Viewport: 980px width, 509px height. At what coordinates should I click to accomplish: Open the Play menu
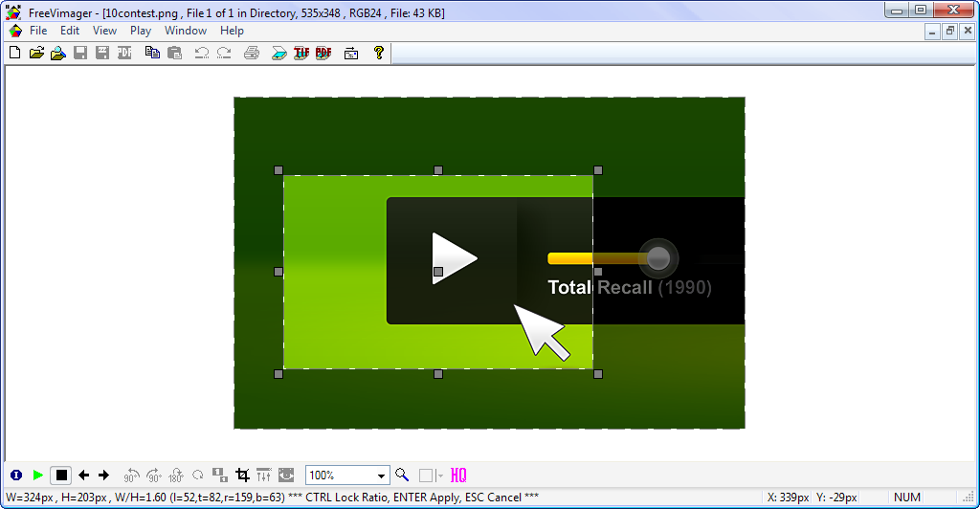(x=141, y=31)
